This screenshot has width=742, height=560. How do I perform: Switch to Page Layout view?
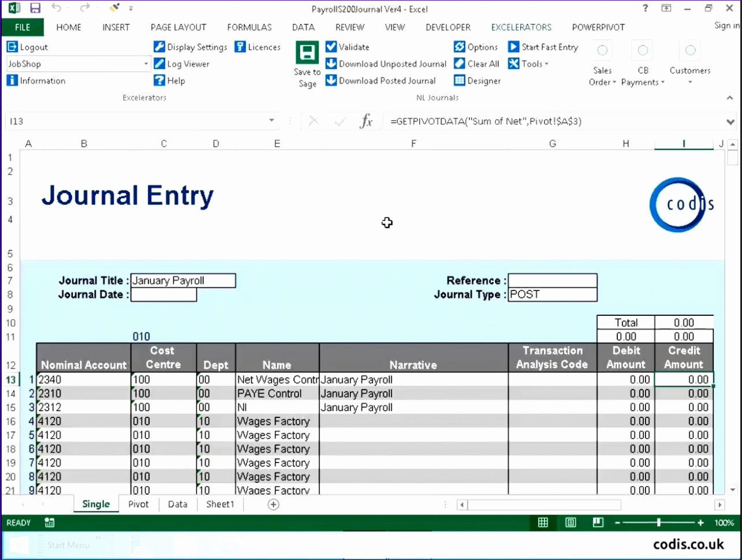pos(571,522)
